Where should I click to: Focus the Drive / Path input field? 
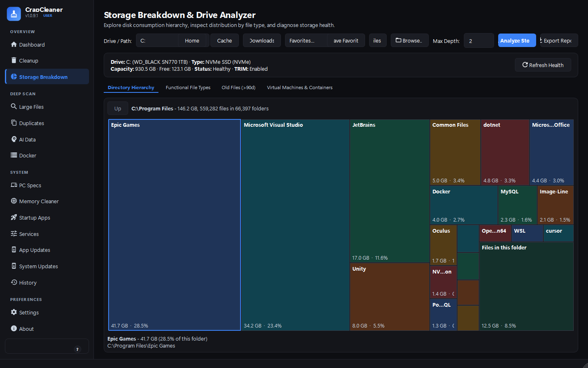[x=157, y=40]
